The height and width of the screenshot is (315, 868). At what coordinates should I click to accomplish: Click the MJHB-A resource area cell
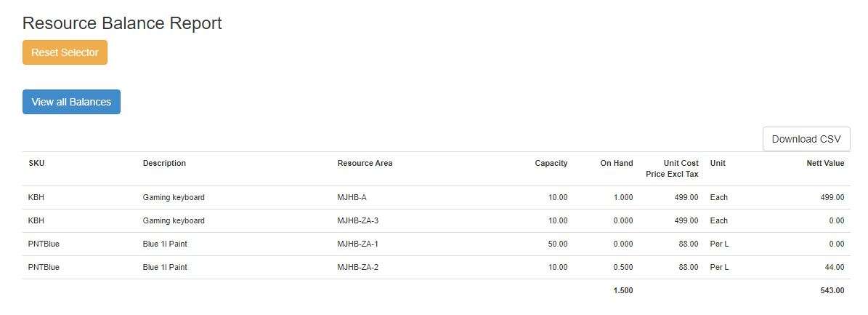coord(353,197)
